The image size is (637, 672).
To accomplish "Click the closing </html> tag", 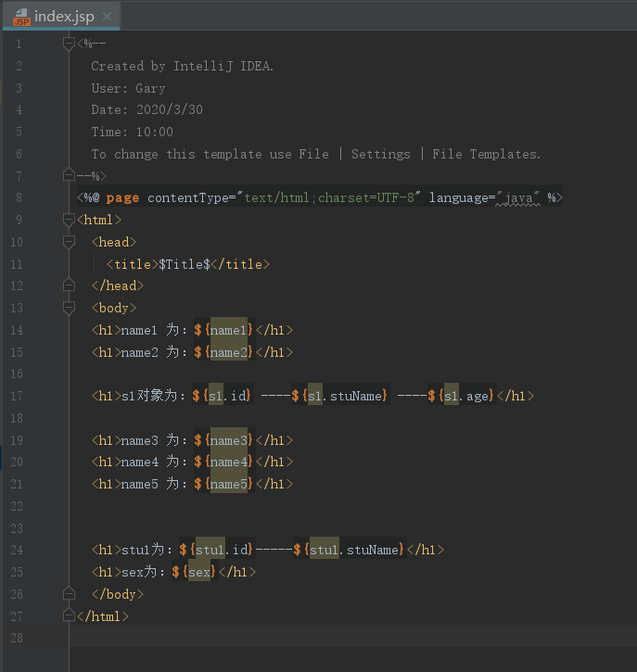I will pos(103,615).
